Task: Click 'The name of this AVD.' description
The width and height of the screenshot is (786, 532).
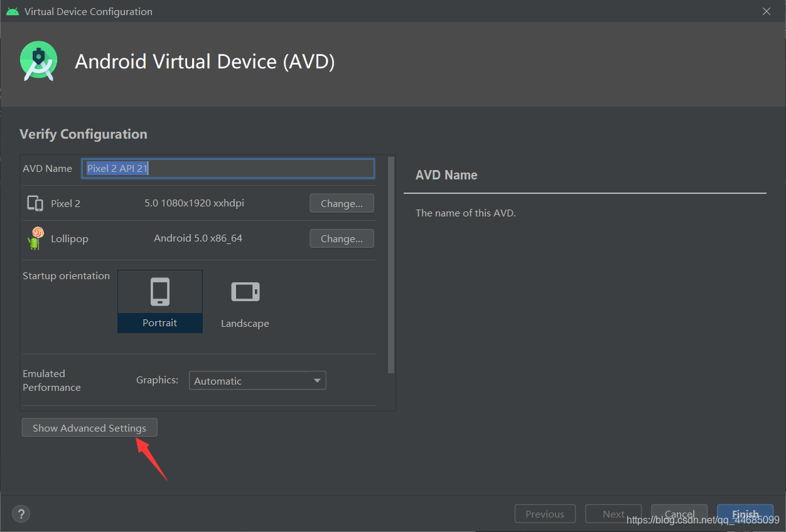Action: coord(465,213)
